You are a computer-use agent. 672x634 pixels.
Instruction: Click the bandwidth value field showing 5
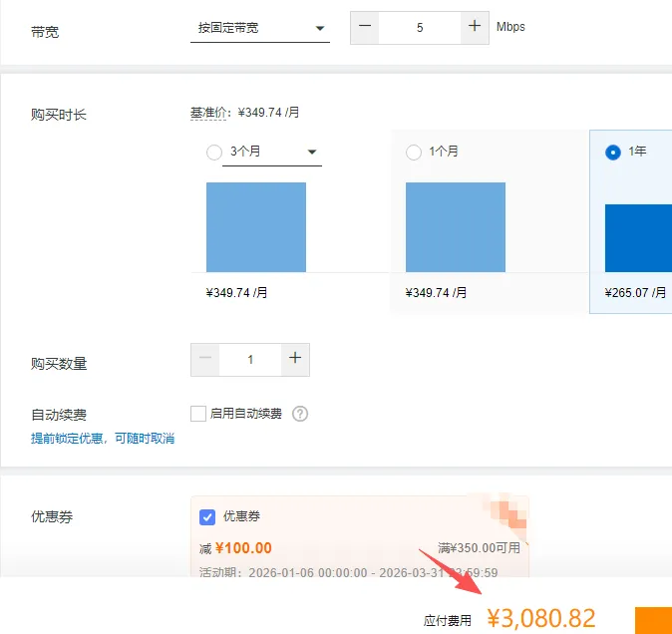(420, 28)
